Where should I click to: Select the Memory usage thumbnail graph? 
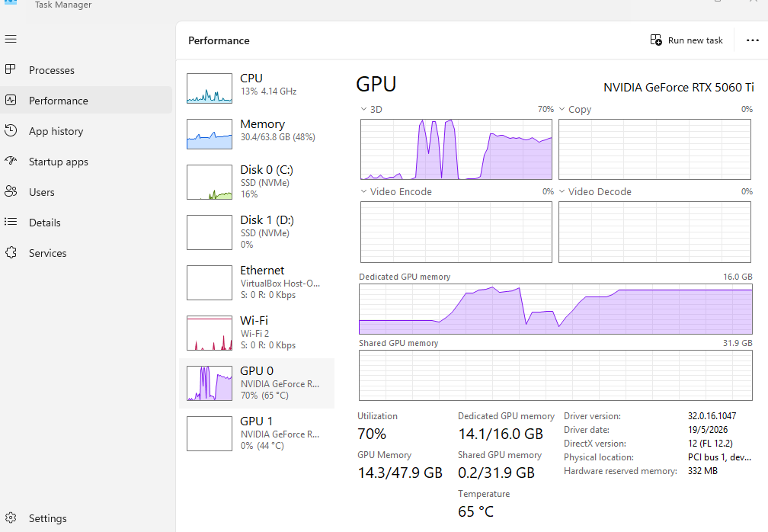[x=209, y=134]
